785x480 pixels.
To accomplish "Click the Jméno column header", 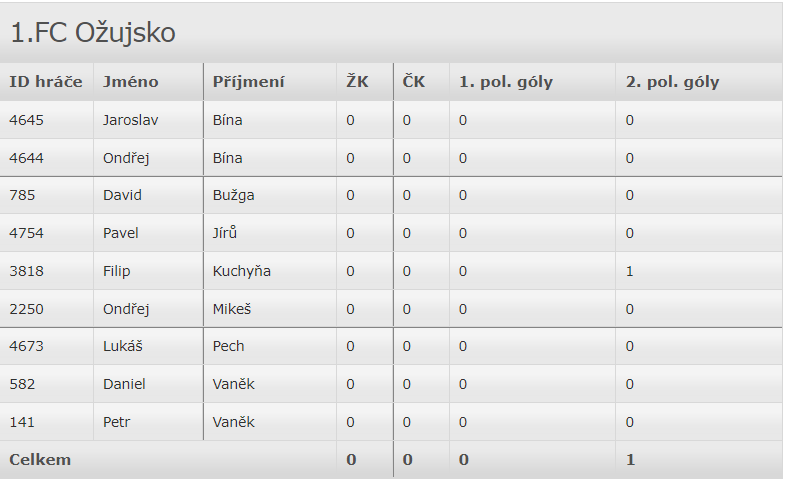I will (x=131, y=82).
